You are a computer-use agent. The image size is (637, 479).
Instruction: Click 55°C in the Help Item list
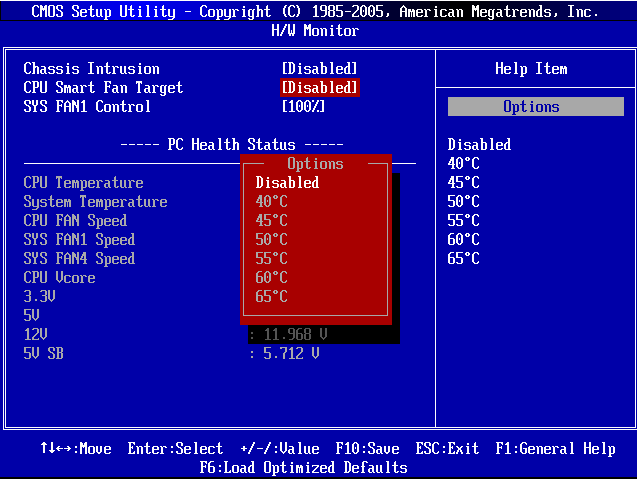(x=464, y=221)
